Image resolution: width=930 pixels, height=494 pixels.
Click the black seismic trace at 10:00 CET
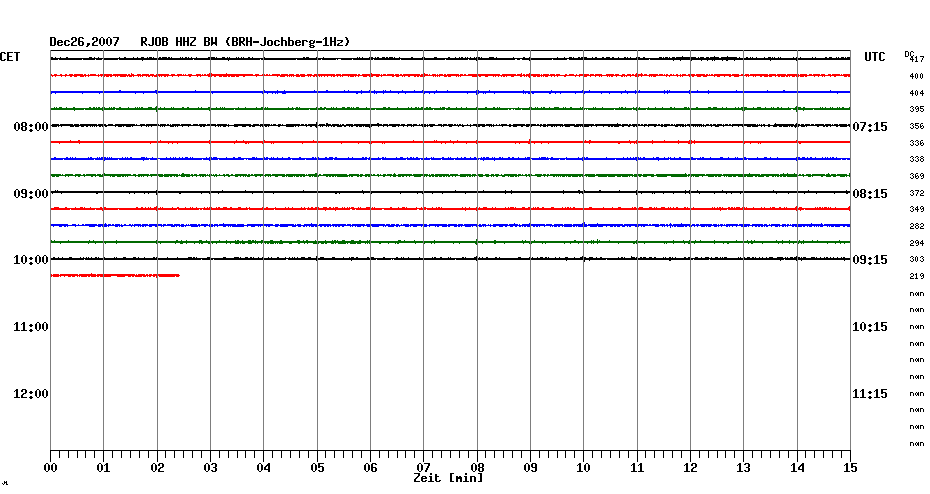click(x=450, y=259)
